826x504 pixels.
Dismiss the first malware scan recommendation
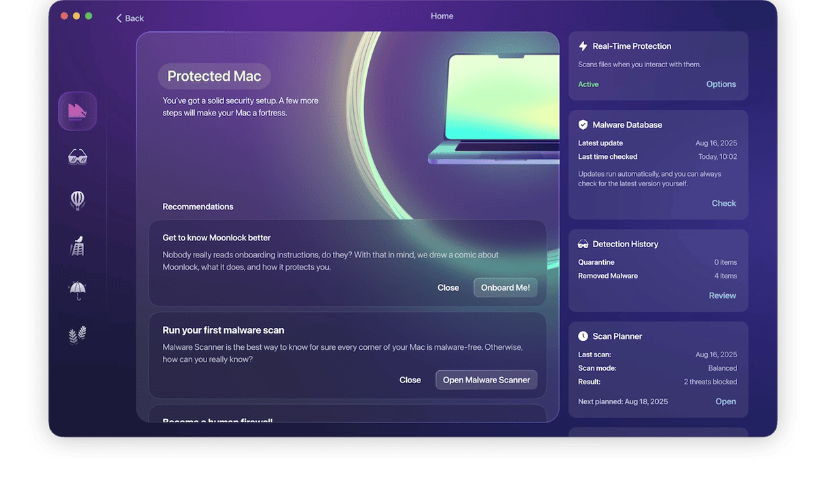click(x=410, y=380)
